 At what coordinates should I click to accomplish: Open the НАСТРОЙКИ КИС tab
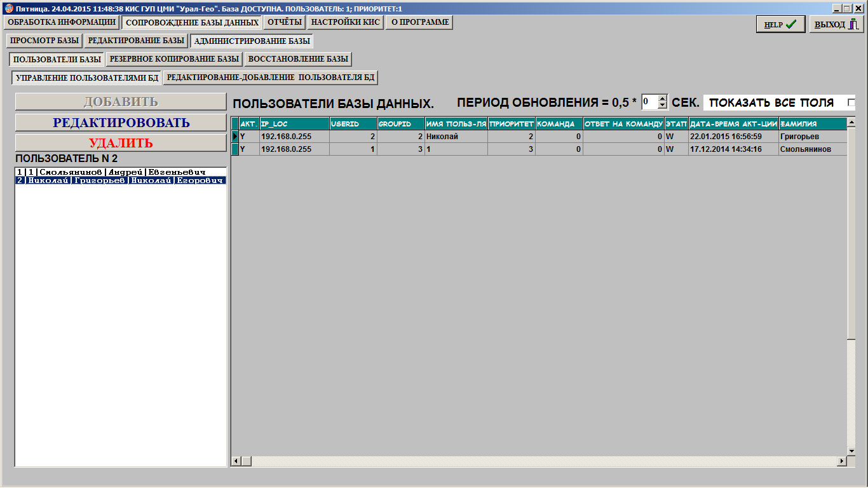(x=346, y=22)
